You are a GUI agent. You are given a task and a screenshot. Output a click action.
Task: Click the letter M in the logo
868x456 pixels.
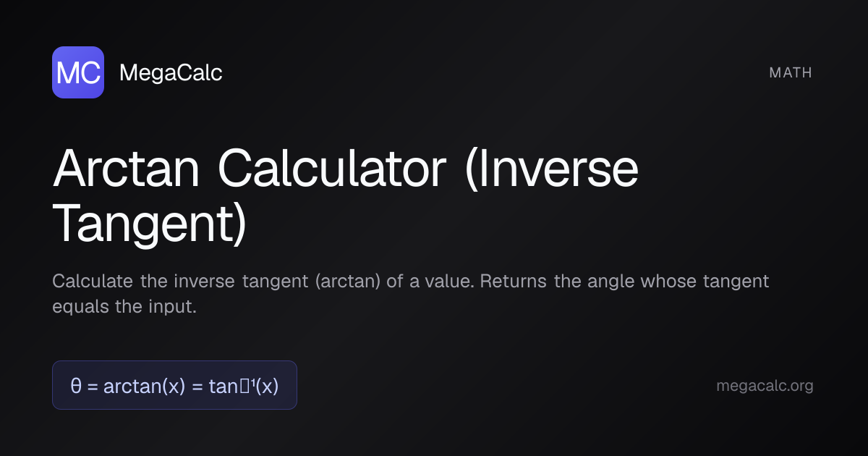point(67,72)
